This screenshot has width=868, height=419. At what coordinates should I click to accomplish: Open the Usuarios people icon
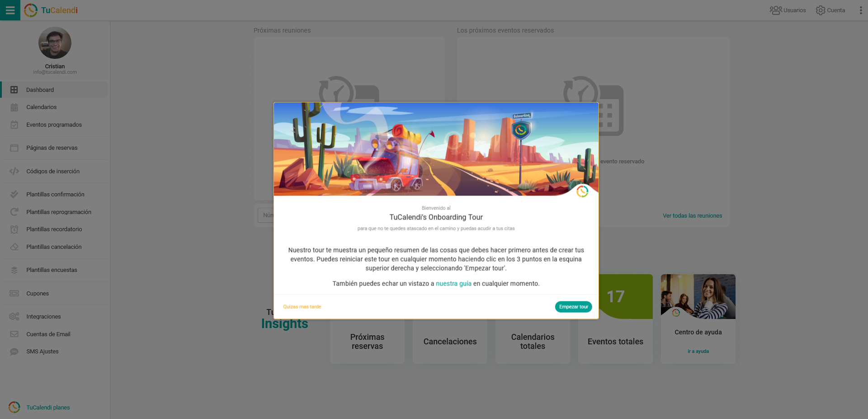(776, 10)
